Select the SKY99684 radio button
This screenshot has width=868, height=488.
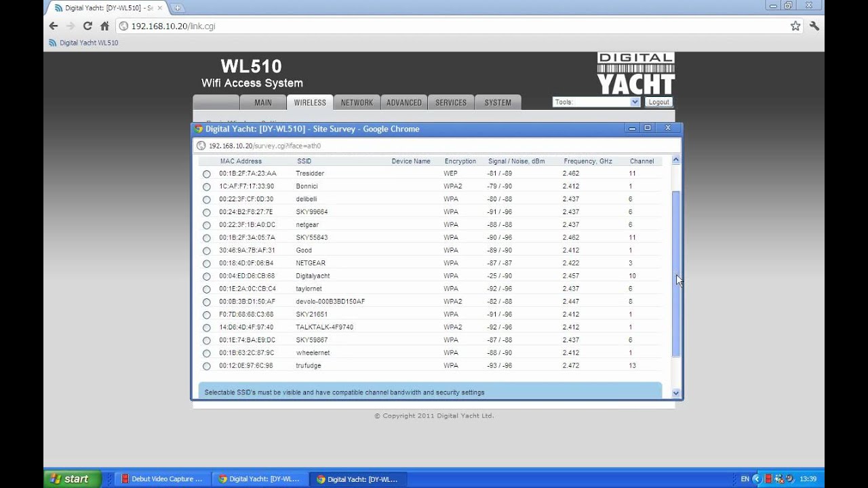207,213
